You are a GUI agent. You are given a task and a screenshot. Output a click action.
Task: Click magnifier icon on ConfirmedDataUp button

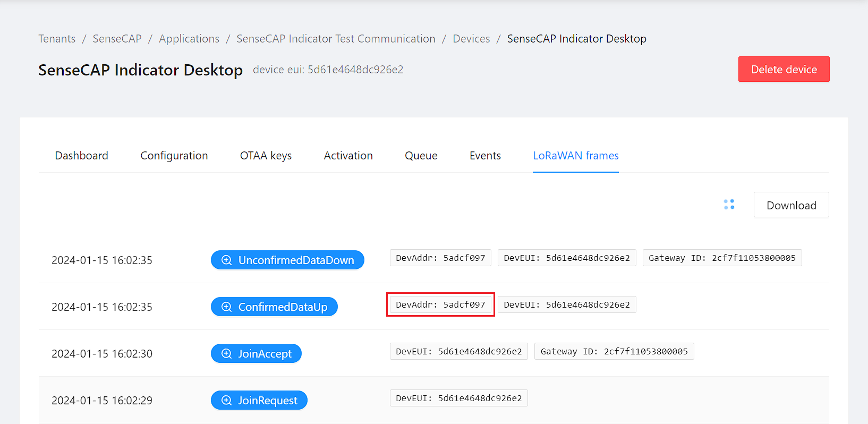point(226,307)
